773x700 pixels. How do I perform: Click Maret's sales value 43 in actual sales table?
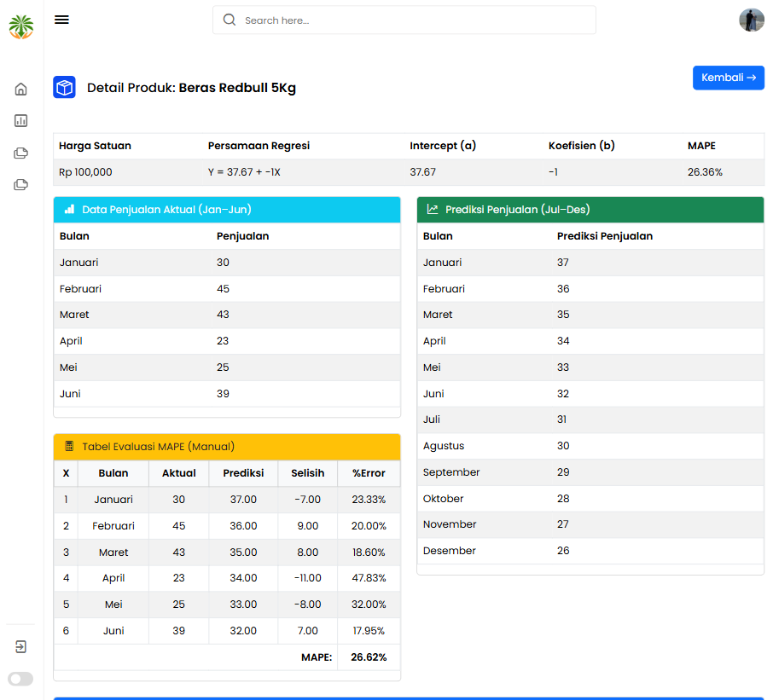[223, 315]
